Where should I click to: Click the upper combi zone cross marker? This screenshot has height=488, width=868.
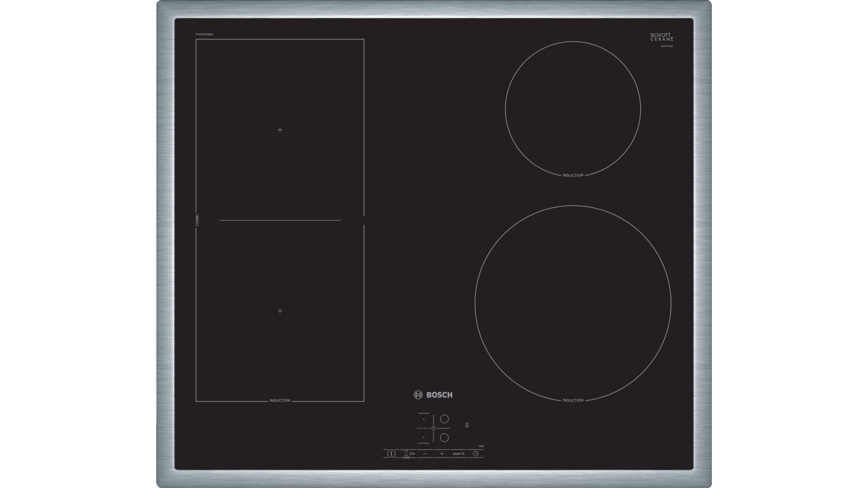click(x=280, y=130)
